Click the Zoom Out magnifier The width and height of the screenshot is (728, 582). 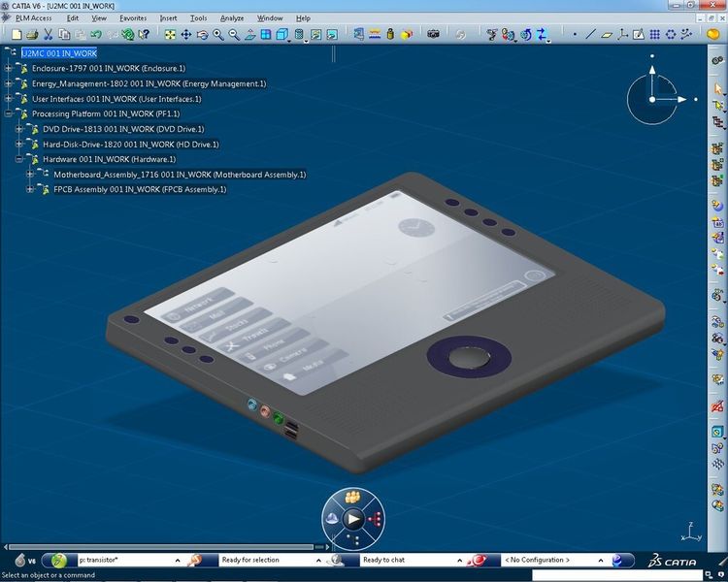234,34
